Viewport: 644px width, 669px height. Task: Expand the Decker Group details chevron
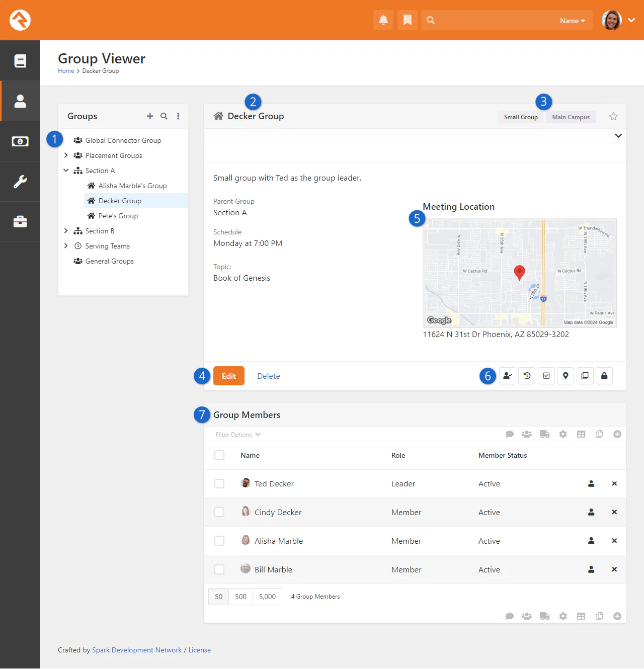point(618,136)
